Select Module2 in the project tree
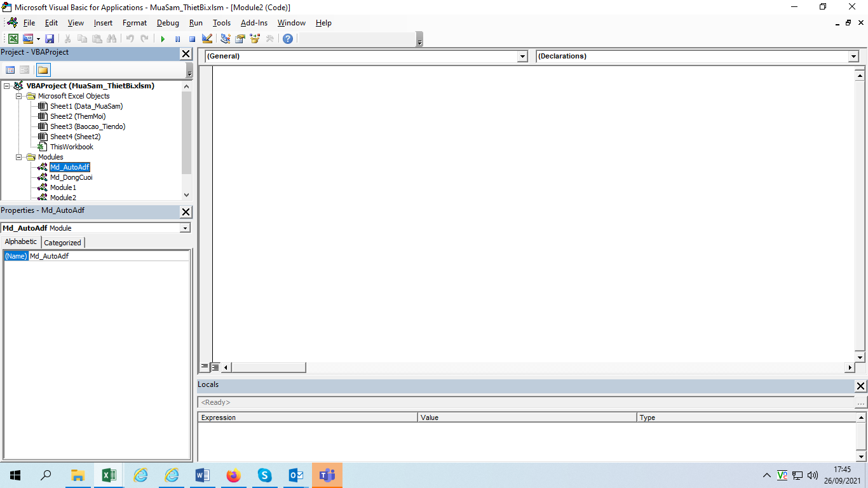The width and height of the screenshot is (868, 488). click(x=63, y=198)
